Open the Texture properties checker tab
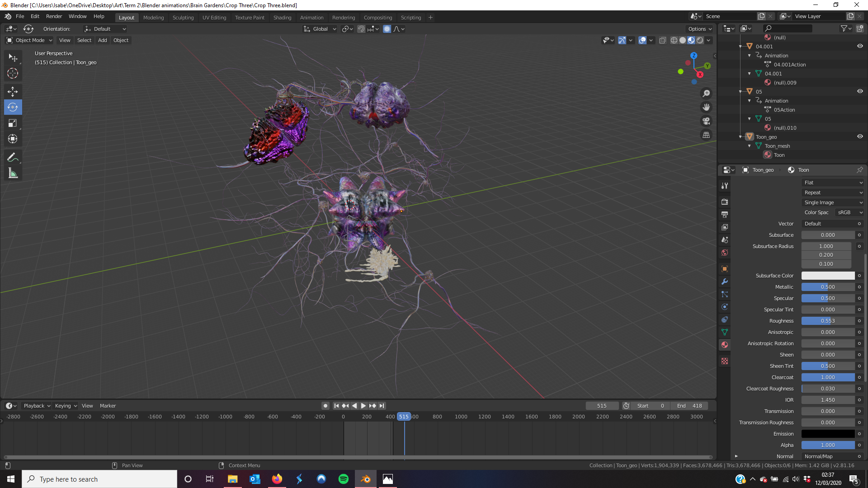The image size is (868, 488). pyautogui.click(x=725, y=361)
